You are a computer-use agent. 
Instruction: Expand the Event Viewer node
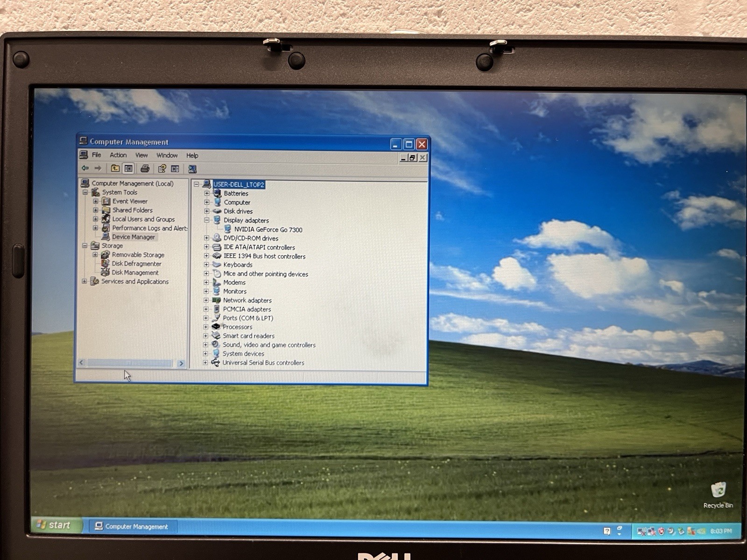[96, 201]
